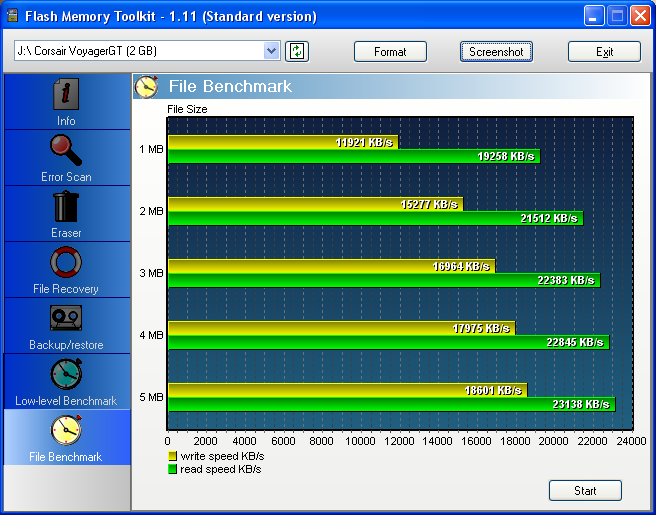Click the 2 MB file size label

pos(151,211)
